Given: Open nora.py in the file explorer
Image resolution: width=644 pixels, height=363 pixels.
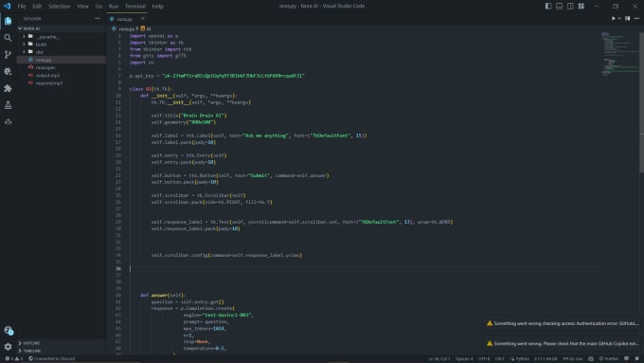Looking at the screenshot, I should (62, 60).
